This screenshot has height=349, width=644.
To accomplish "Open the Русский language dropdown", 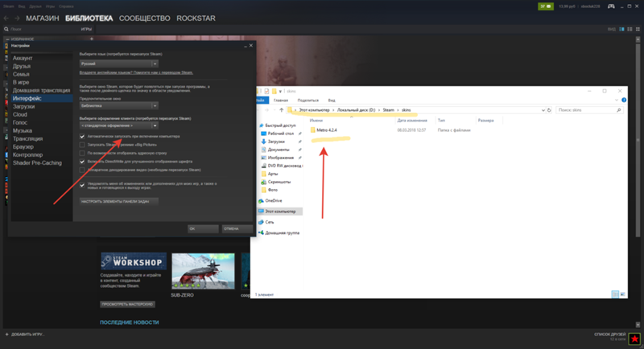I will [118, 64].
